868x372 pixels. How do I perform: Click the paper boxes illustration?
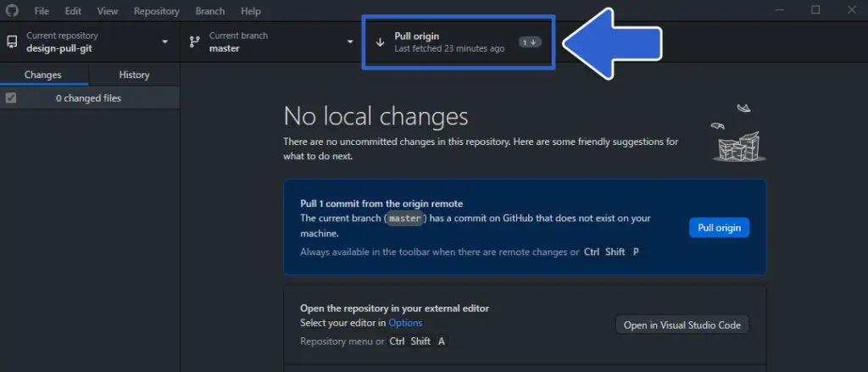[x=736, y=136]
